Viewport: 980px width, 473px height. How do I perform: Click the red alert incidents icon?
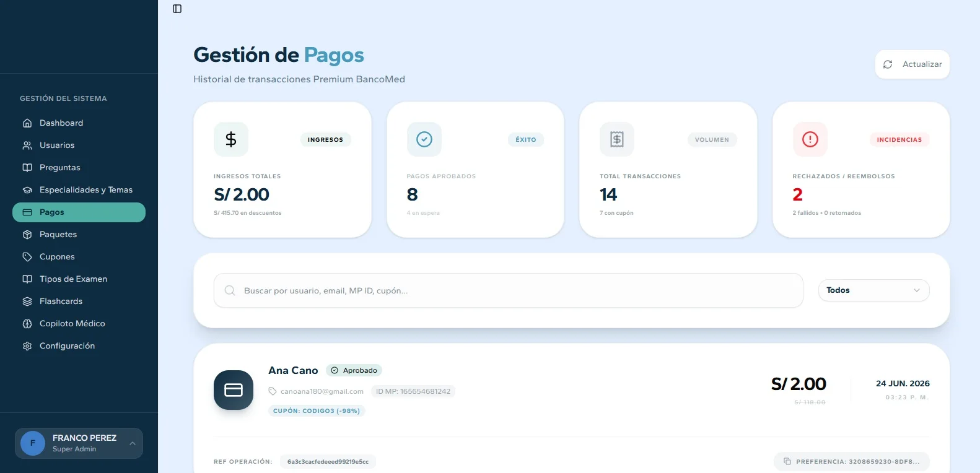click(x=810, y=139)
